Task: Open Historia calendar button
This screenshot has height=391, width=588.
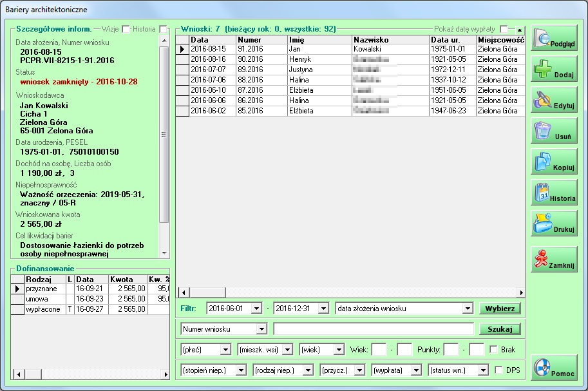Action: tap(554, 193)
